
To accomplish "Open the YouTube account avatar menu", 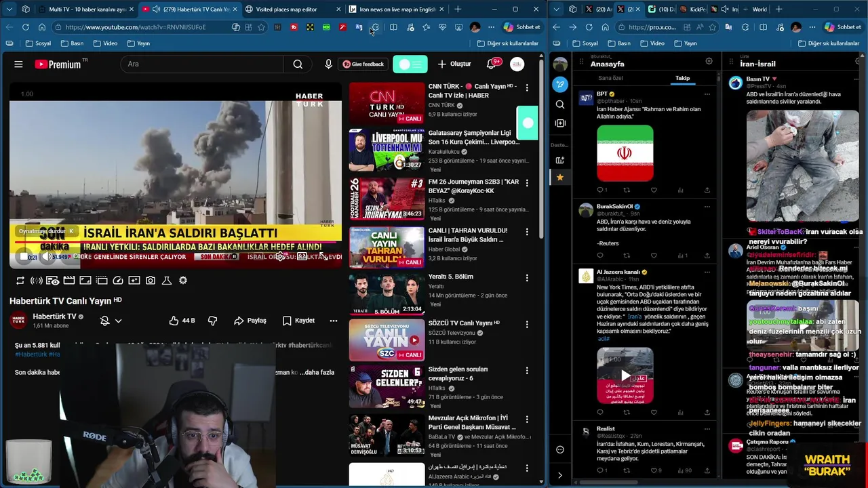I will (x=517, y=64).
